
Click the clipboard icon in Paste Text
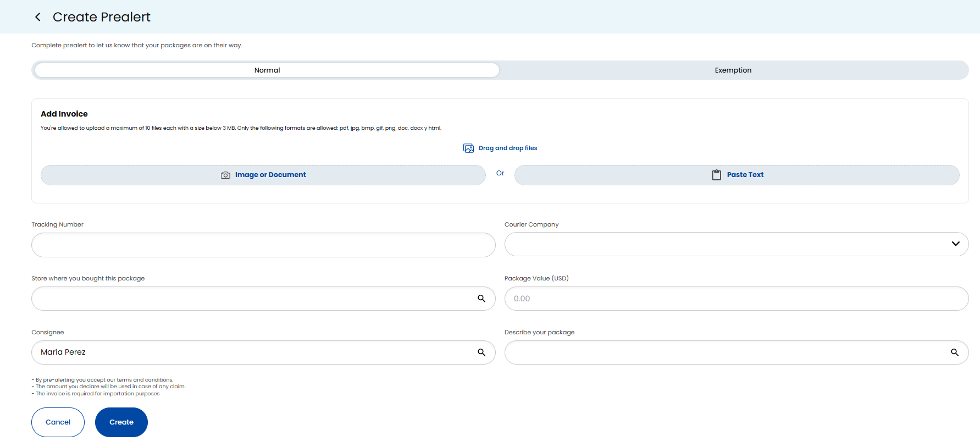tap(717, 175)
